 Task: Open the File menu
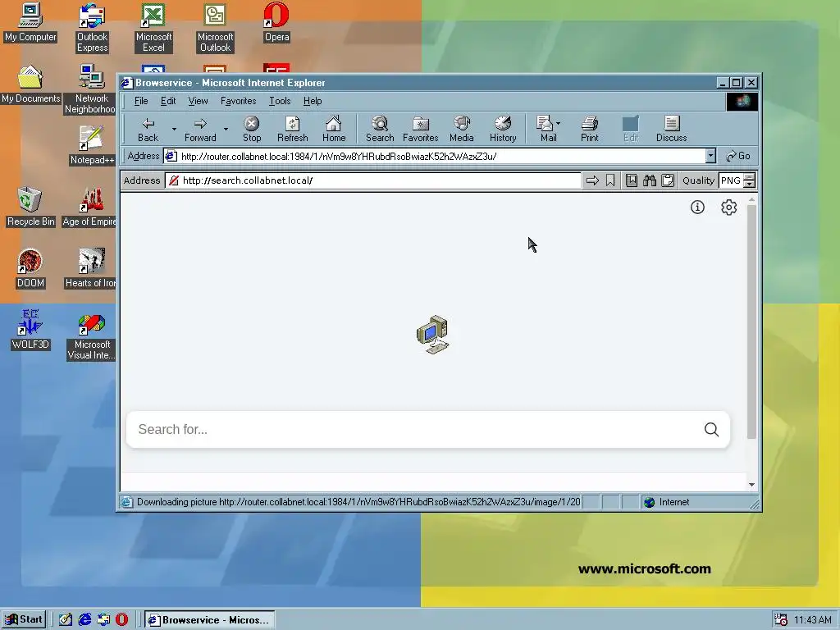point(141,101)
